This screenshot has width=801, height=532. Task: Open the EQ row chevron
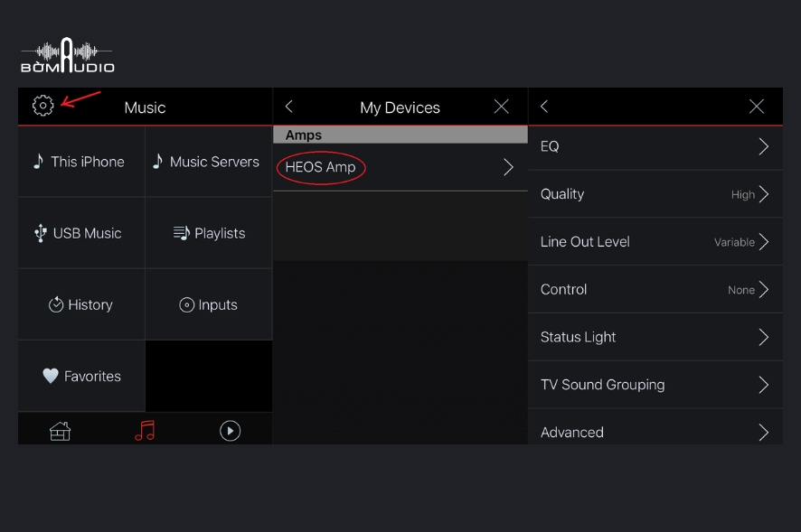point(764,146)
